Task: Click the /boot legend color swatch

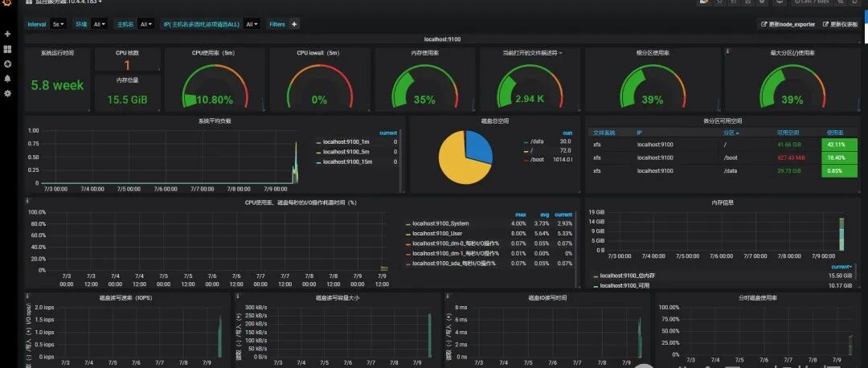Action: click(526, 160)
